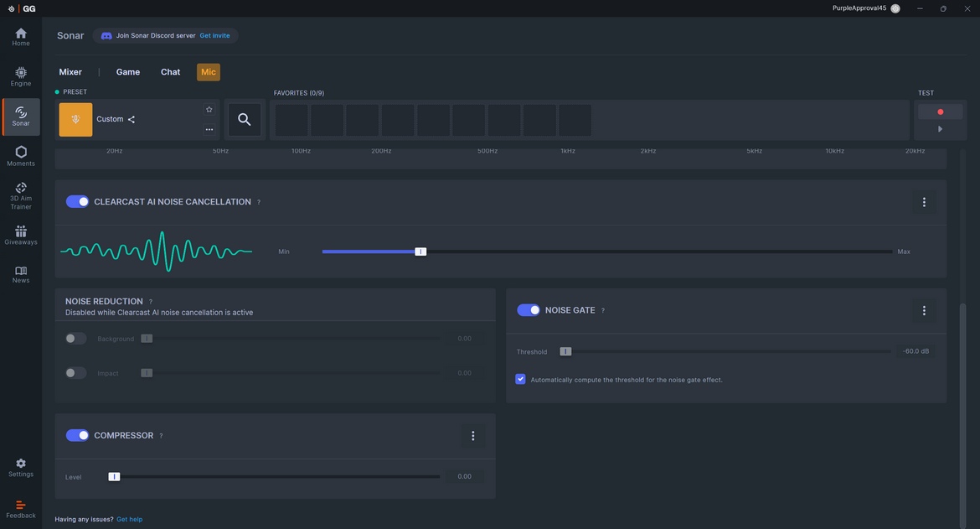Screen dimensions: 980x529
Task: Go to Moments in the sidebar
Action: [x=21, y=155]
